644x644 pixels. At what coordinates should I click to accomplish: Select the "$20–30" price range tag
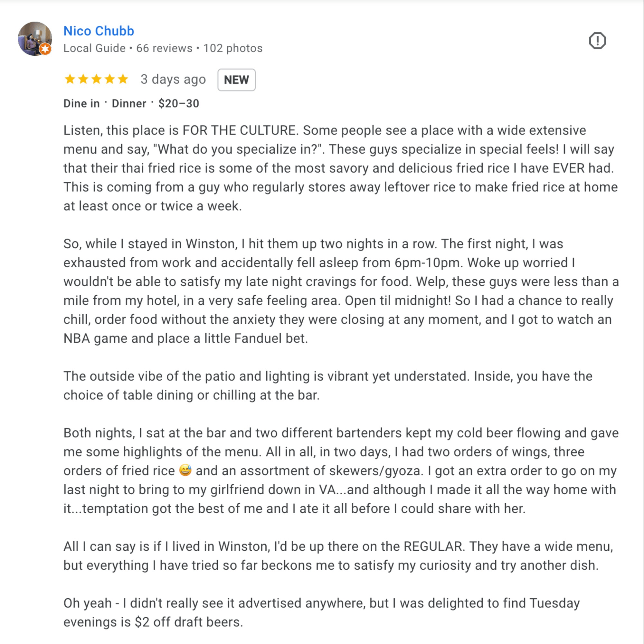click(x=179, y=104)
